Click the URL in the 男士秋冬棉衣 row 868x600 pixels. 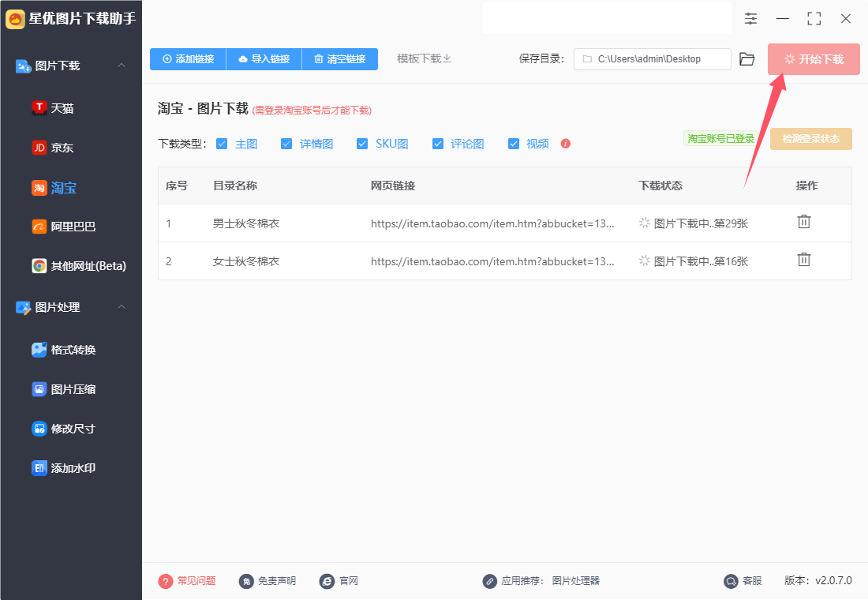pos(492,224)
